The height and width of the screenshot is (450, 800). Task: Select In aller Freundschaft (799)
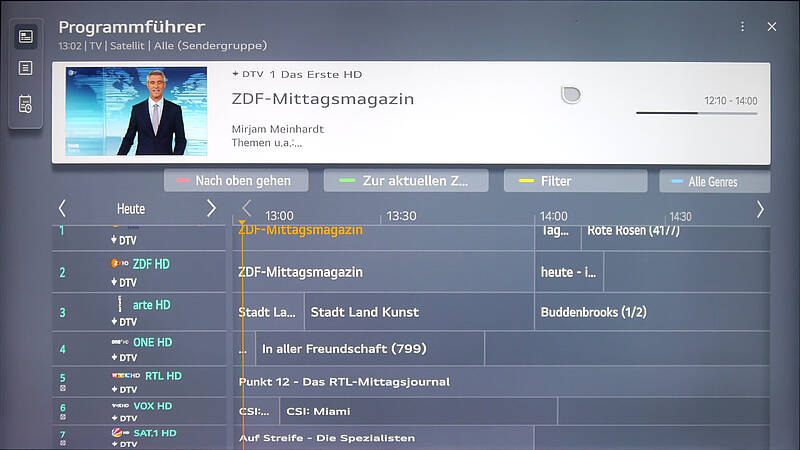370,349
